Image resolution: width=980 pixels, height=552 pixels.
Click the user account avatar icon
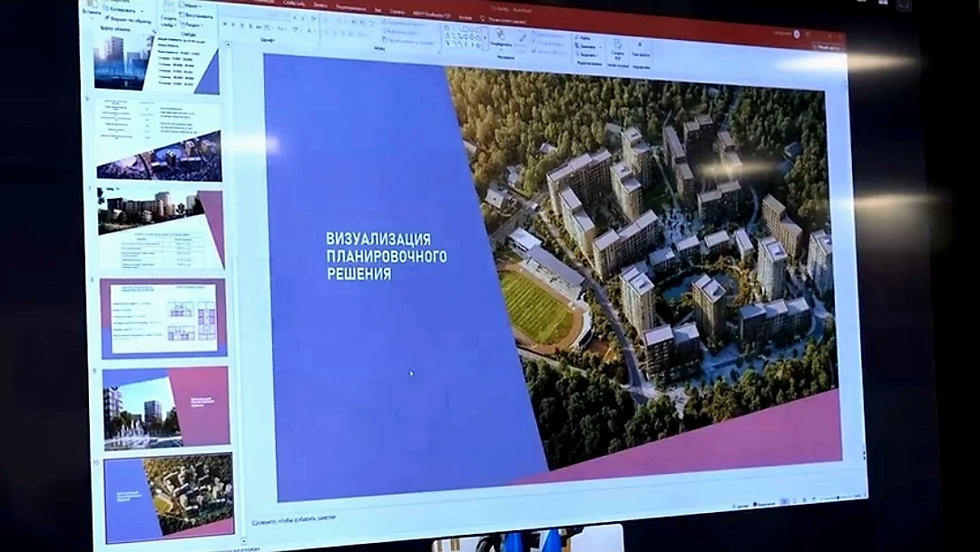(x=797, y=34)
